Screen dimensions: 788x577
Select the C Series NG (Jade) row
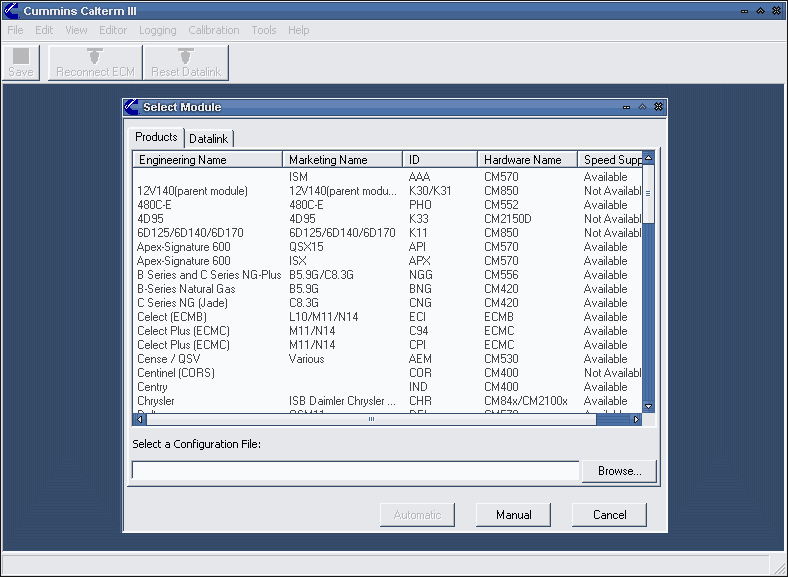click(387, 303)
